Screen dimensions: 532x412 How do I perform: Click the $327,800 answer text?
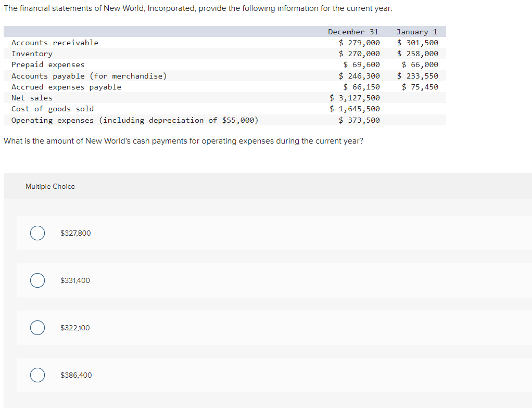click(75, 233)
